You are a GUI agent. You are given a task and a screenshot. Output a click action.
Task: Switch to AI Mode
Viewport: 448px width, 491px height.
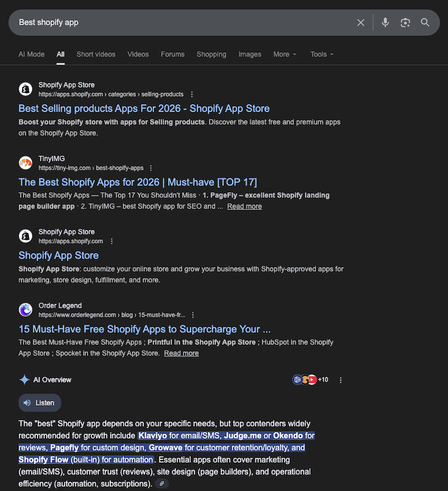(31, 54)
